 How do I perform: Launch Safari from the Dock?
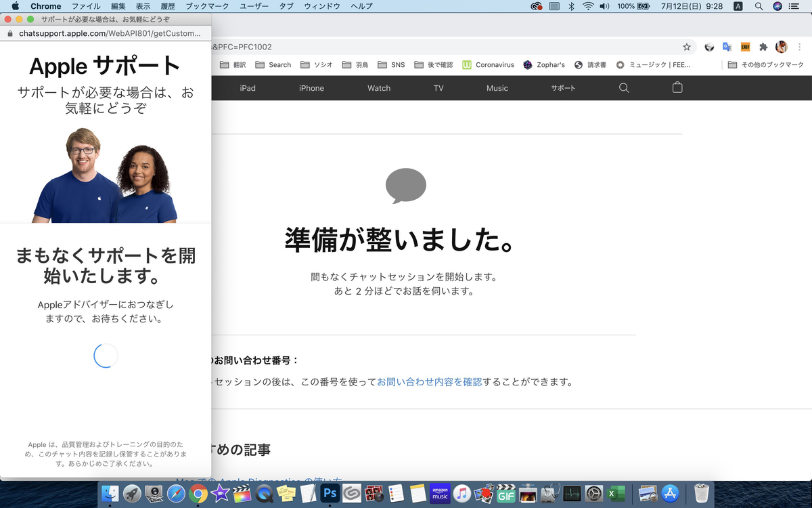(176, 493)
